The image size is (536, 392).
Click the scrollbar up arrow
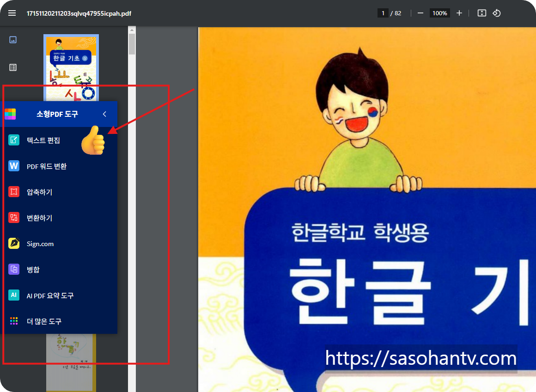point(132,30)
